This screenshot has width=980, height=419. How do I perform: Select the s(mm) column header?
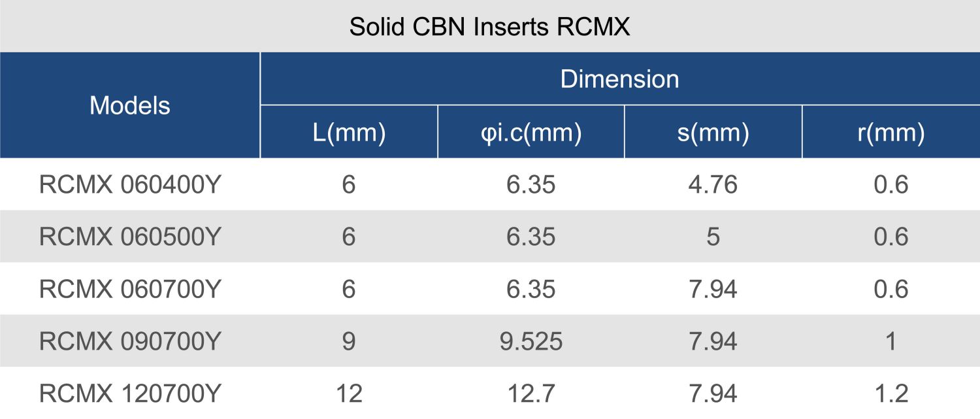pos(713,133)
